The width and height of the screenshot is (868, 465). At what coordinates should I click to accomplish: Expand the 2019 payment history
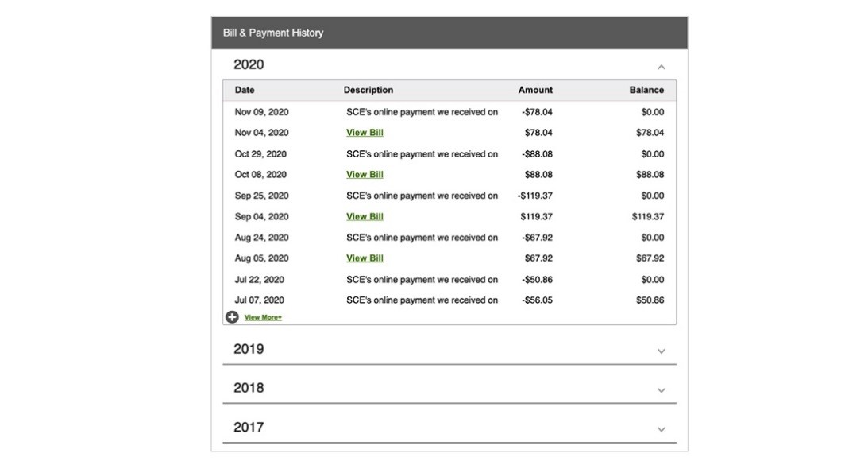pos(661,351)
